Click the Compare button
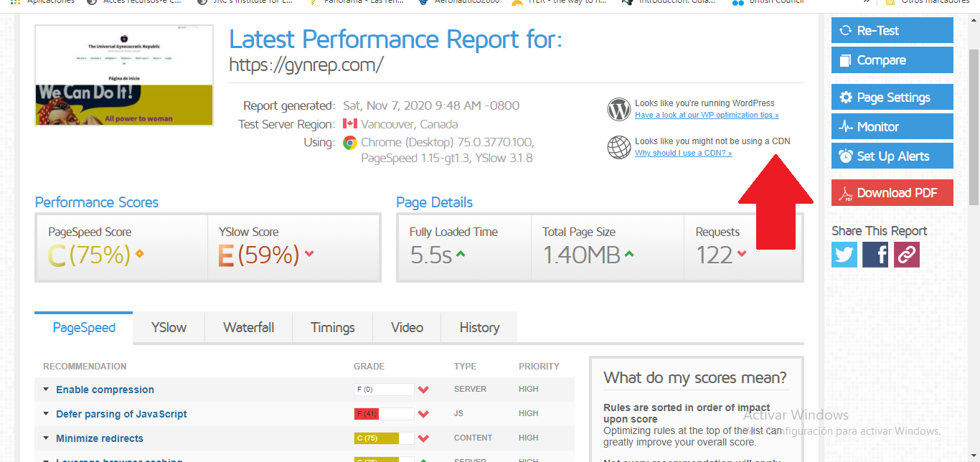Viewport: 980px width, 462px height. pyautogui.click(x=892, y=60)
